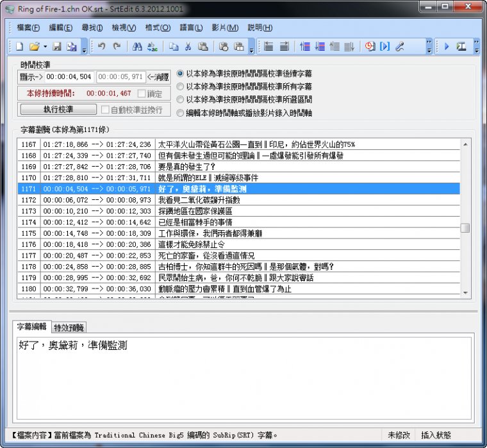Click the Save disk icon
The width and height of the screenshot is (487, 448).
(x=57, y=47)
